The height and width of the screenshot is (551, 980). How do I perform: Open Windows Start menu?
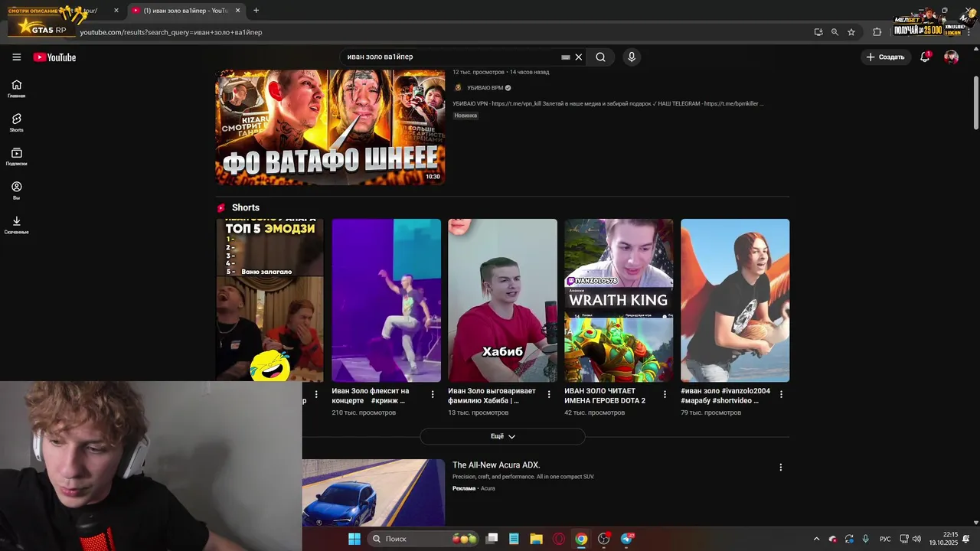354,539
